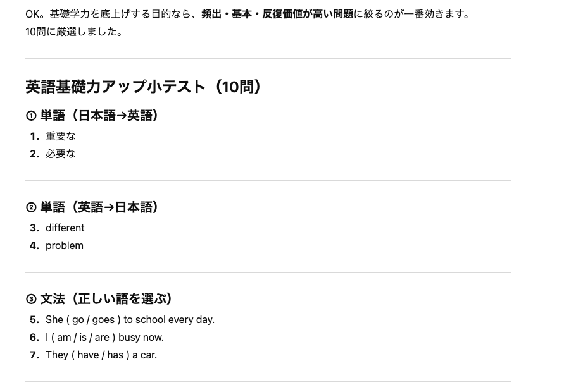564x392 pixels.
Task: Click the line 10問に厳選しました。
Action: [x=74, y=32]
